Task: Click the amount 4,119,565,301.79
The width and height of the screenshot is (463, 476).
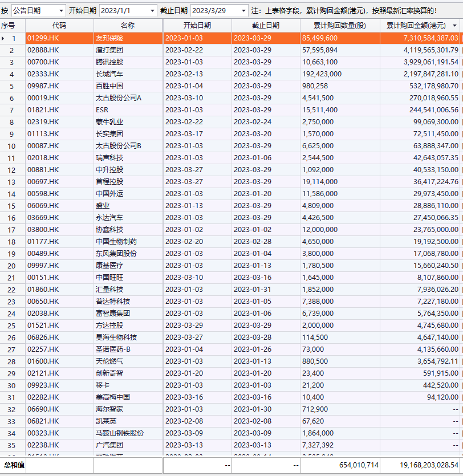Action: pos(431,50)
